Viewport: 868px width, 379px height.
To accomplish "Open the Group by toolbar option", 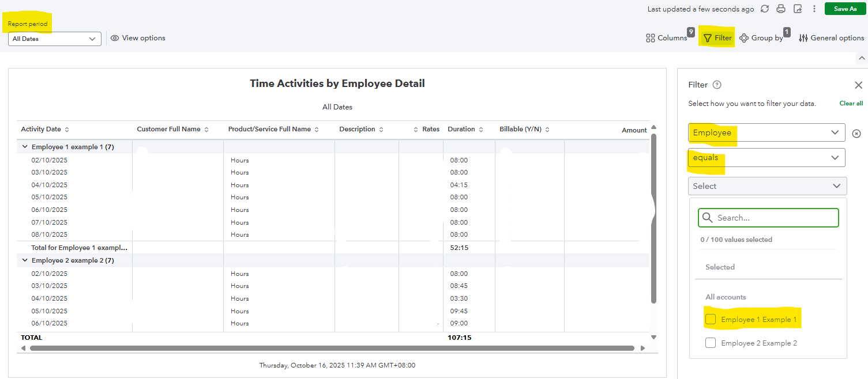I will coord(761,38).
